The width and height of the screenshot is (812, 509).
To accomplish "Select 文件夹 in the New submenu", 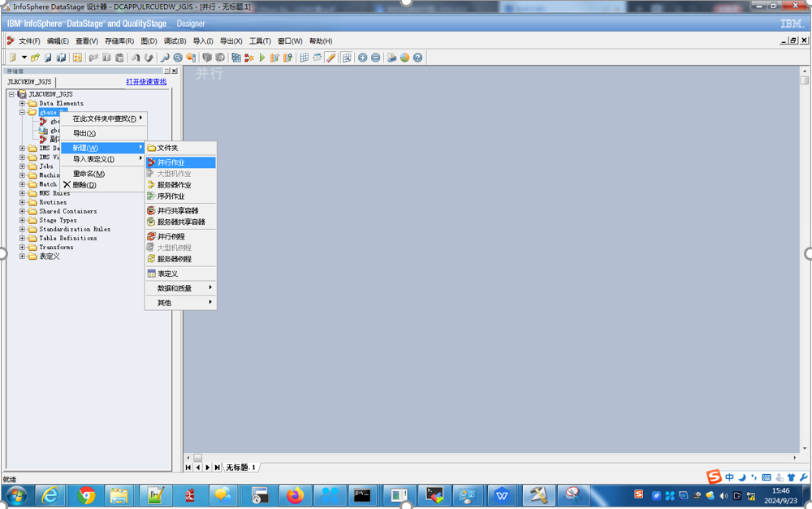I will [x=180, y=148].
